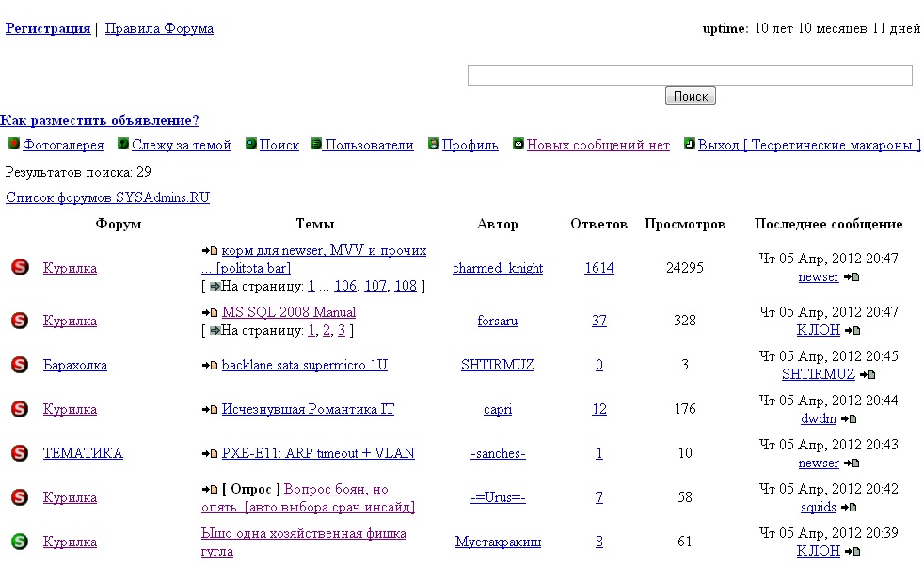Go to page 2 of MS SQL 2008 Manual

[327, 330]
